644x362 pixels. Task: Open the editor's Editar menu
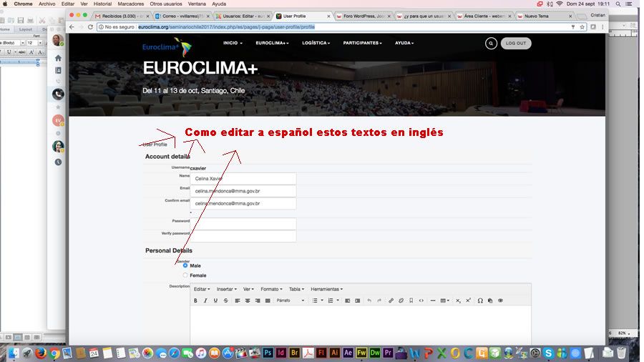(202, 289)
